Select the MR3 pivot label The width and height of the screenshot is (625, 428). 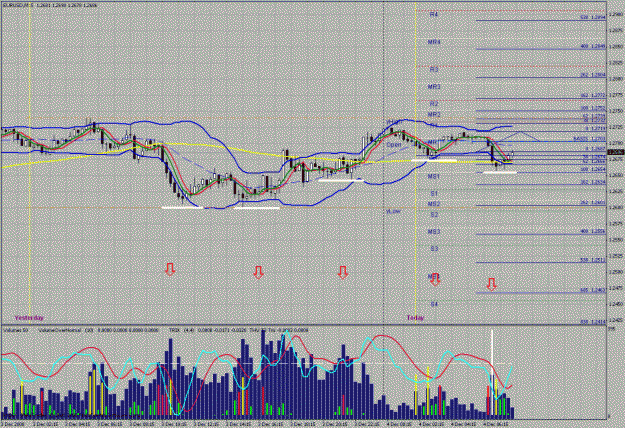(x=434, y=86)
